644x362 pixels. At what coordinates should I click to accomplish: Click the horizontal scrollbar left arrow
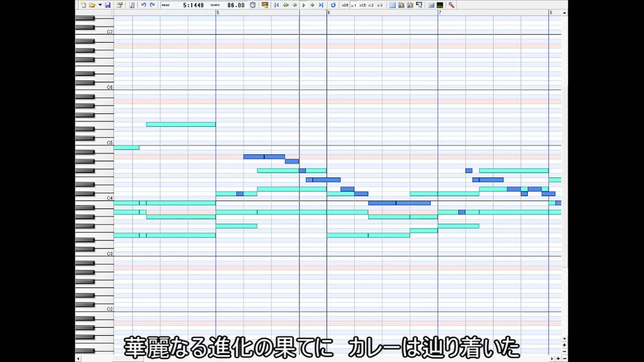(78, 359)
